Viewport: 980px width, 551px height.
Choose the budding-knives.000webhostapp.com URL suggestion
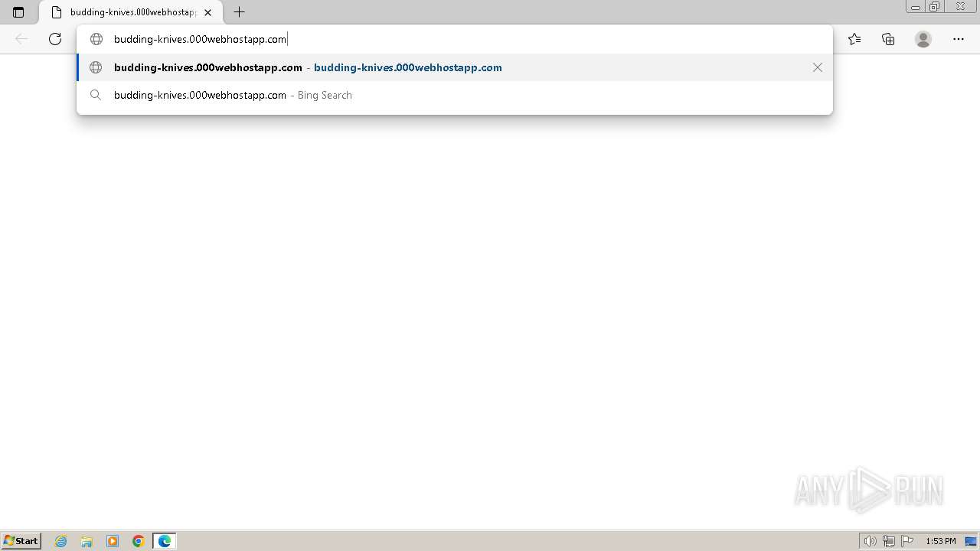pyautogui.click(x=455, y=67)
